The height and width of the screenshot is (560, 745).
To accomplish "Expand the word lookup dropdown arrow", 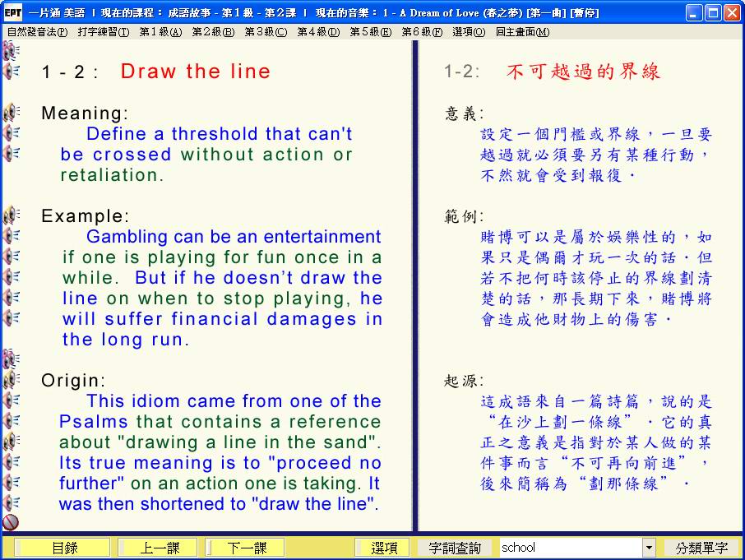I will pyautogui.click(x=649, y=548).
